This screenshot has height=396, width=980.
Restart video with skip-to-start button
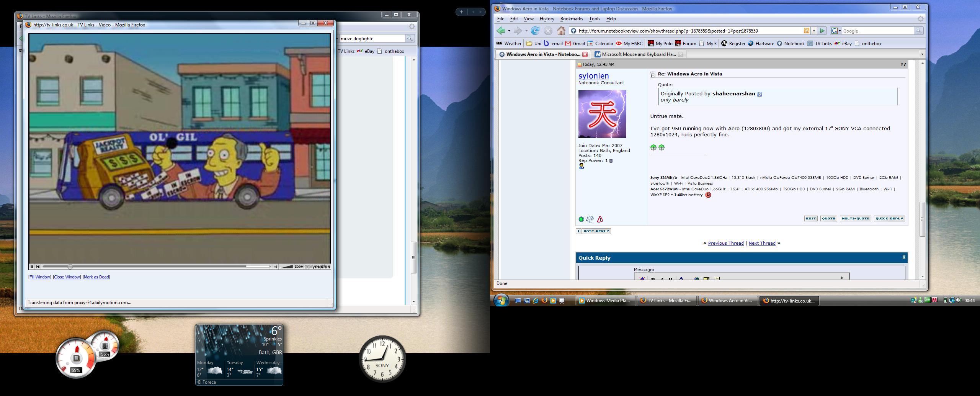pos(38,267)
